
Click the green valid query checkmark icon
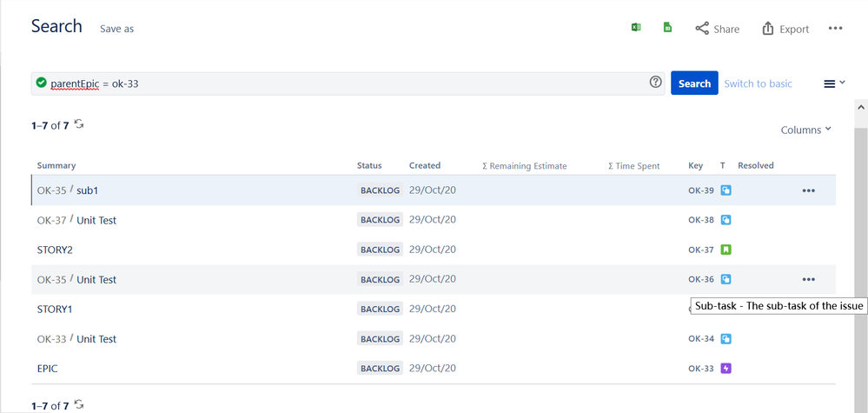(41, 83)
